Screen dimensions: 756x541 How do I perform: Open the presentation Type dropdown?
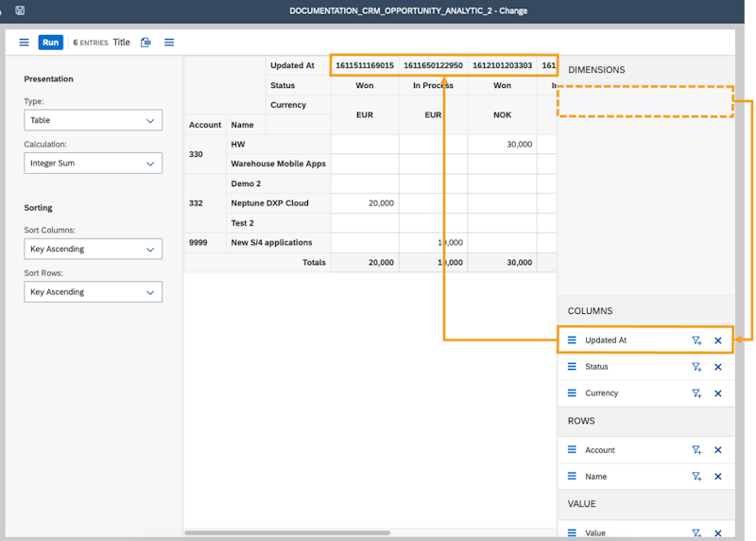93,120
